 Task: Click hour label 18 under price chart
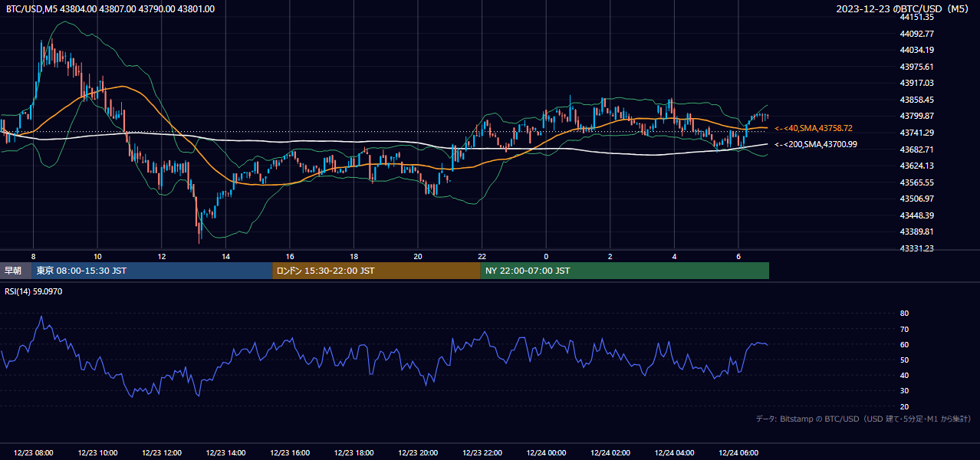354,256
